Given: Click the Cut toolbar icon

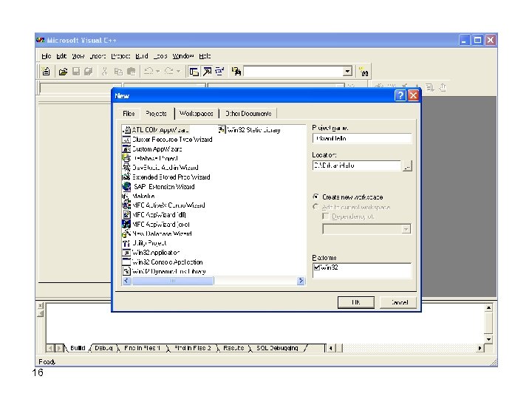Looking at the screenshot, I should [x=104, y=71].
